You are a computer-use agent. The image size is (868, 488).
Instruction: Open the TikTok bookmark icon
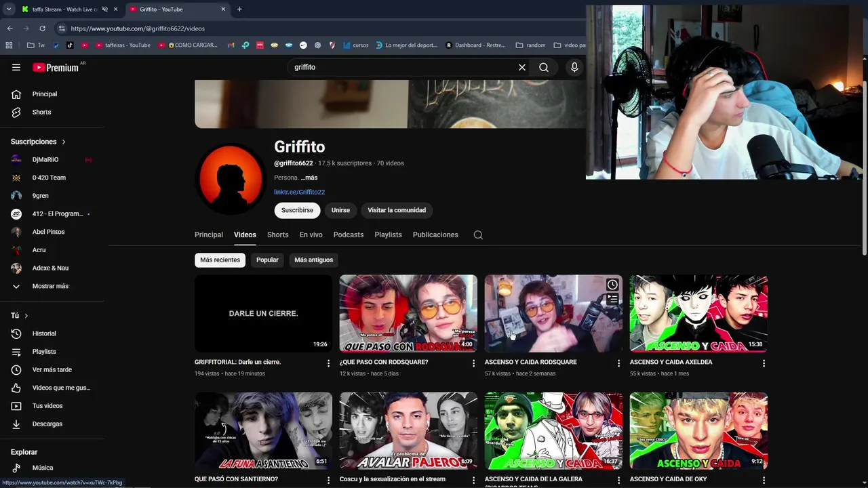(70, 45)
